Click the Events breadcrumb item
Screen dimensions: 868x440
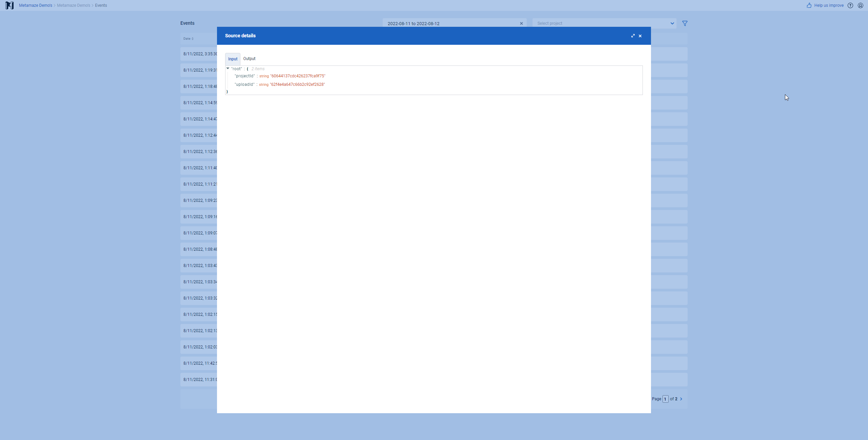101,5
